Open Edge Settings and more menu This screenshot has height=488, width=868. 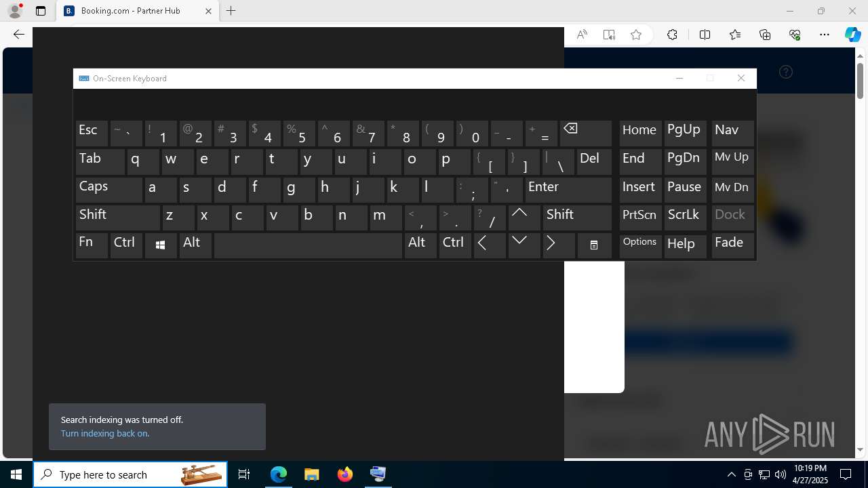[x=825, y=35]
